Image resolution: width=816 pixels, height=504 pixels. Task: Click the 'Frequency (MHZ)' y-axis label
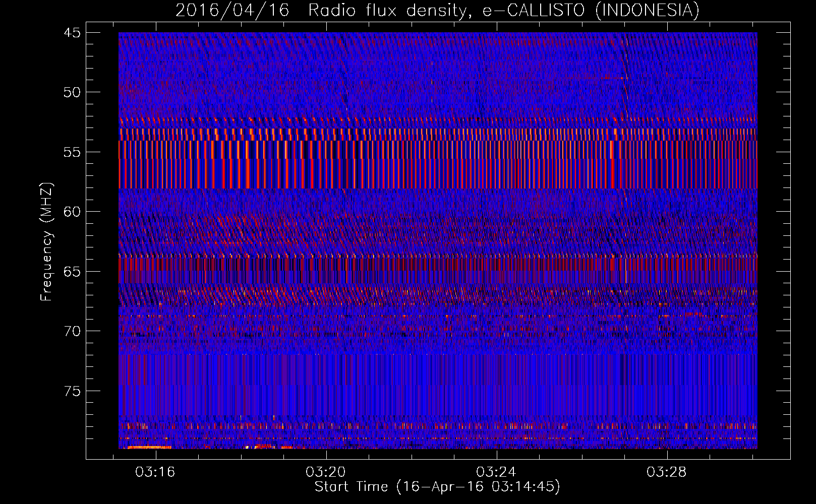pyautogui.click(x=46, y=242)
